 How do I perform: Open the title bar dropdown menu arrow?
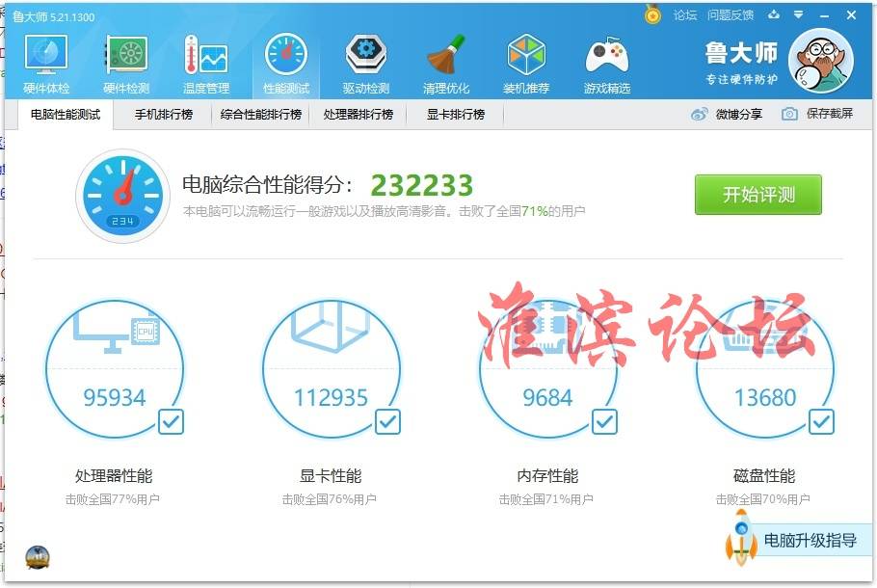click(799, 14)
